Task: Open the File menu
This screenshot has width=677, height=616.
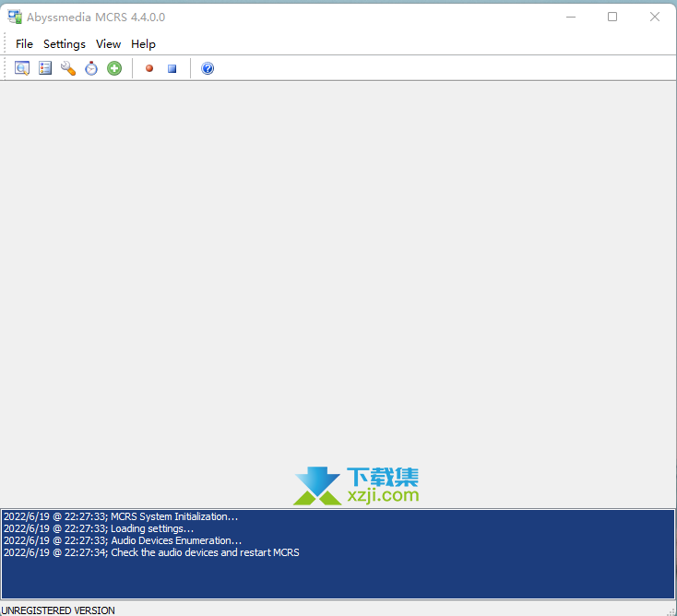Action: pyautogui.click(x=24, y=44)
